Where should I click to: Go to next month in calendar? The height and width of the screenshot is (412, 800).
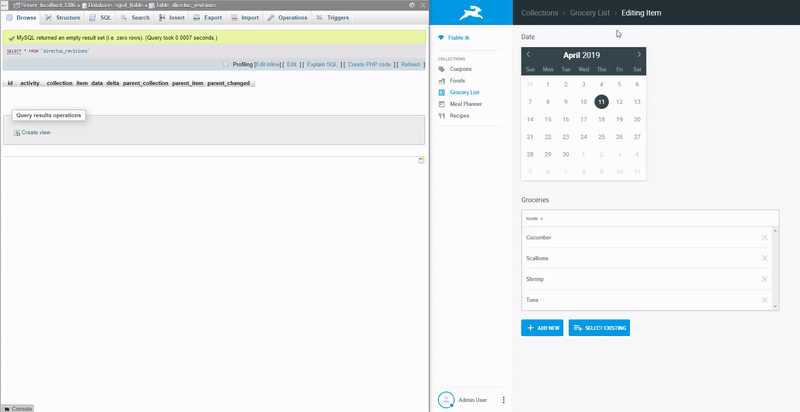tap(639, 54)
